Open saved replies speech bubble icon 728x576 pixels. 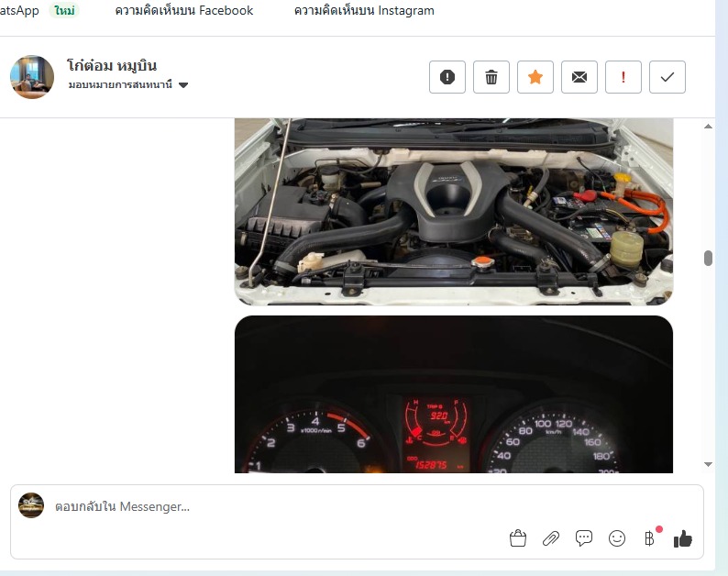pos(584,538)
